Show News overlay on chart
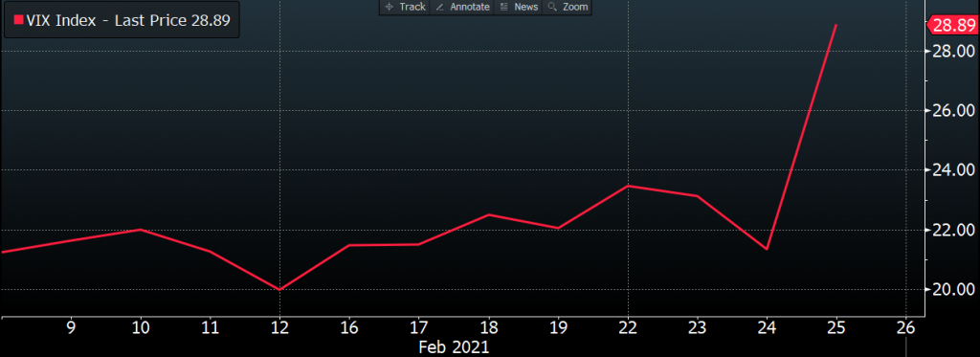Viewport: 980px width, 357px height. click(519, 7)
